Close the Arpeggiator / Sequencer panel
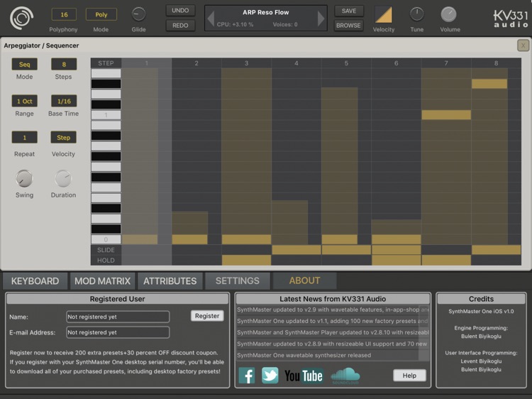 click(523, 45)
